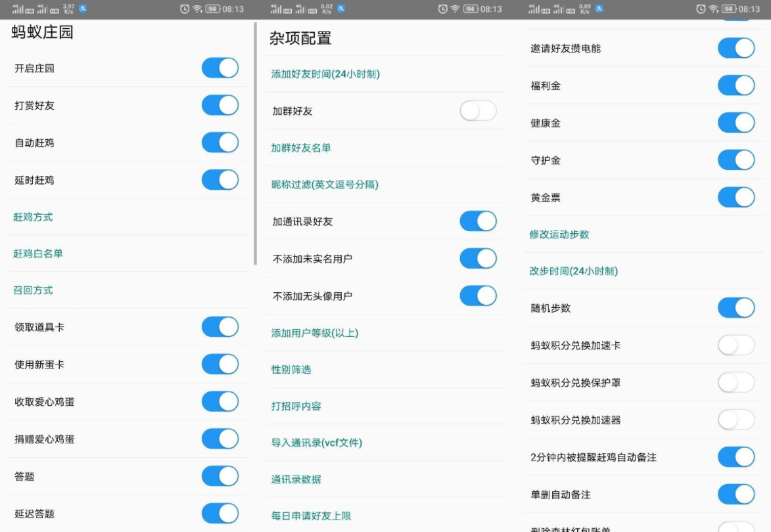Screen dimensions: 771x532
Task: Toggle 2分钟内被提醒赶鸡自动备注 switch
Action: click(737, 457)
